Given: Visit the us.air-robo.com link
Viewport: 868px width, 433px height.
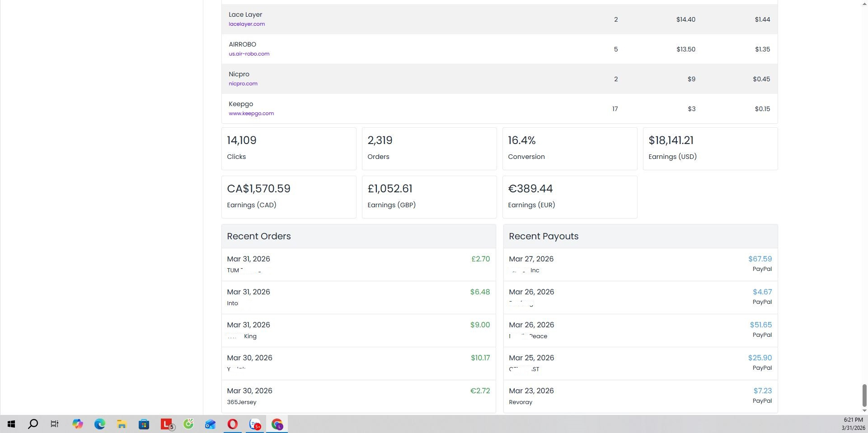Looking at the screenshot, I should (249, 54).
